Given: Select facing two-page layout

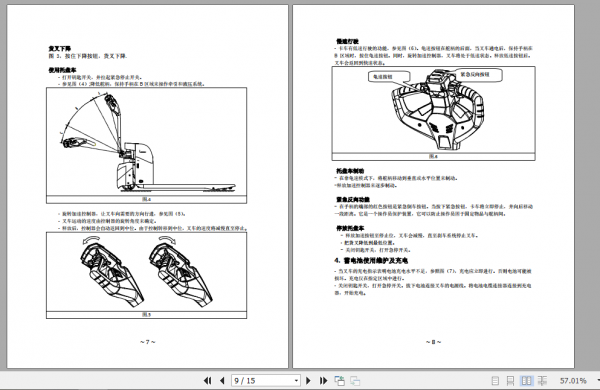Looking at the screenshot, I should click(x=527, y=380).
